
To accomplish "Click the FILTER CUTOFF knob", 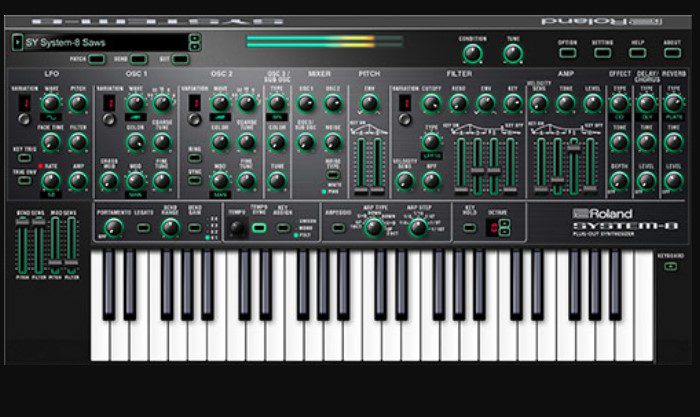I will coord(431,103).
